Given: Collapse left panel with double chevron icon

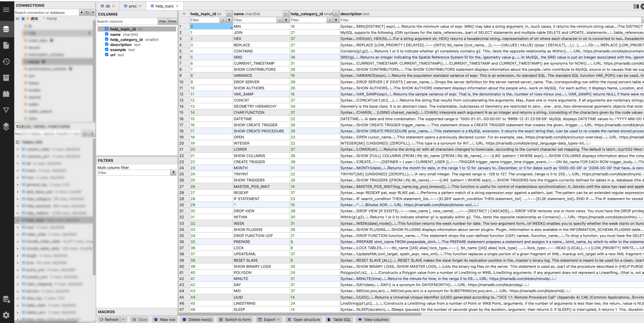Looking at the screenshot, I should pyautogui.click(x=184, y=14).
